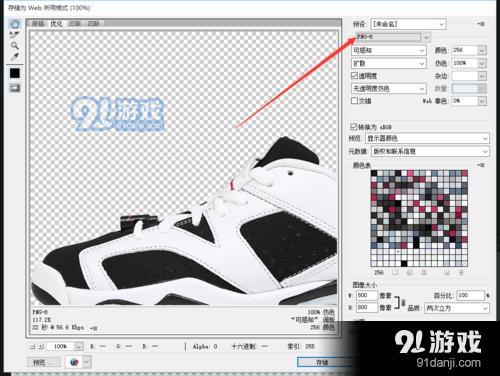Open the 两次立方 quality dropdown
Screen dimensions: 500x376
(457, 308)
